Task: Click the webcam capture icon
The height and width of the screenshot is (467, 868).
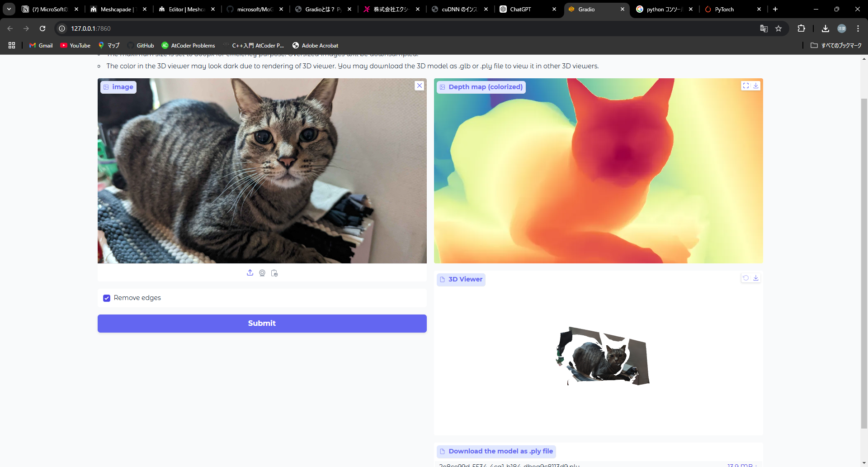Action: [x=262, y=273]
